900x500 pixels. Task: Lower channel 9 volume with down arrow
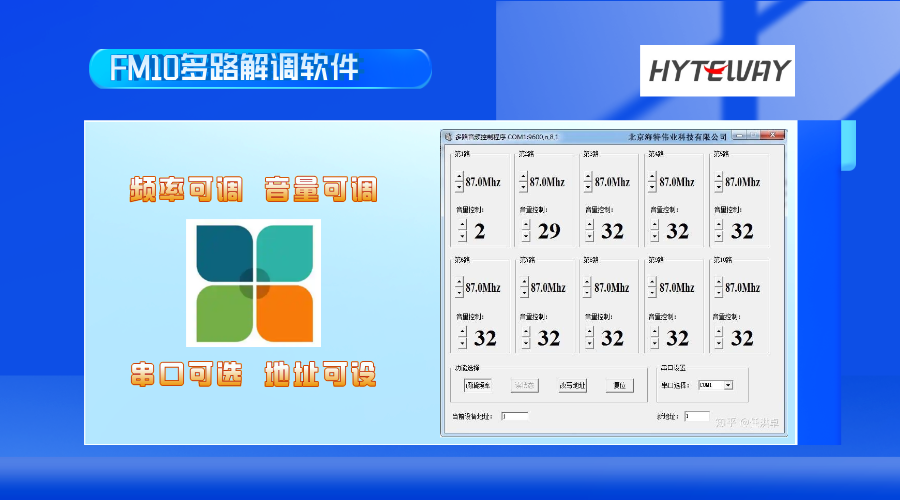pos(654,344)
